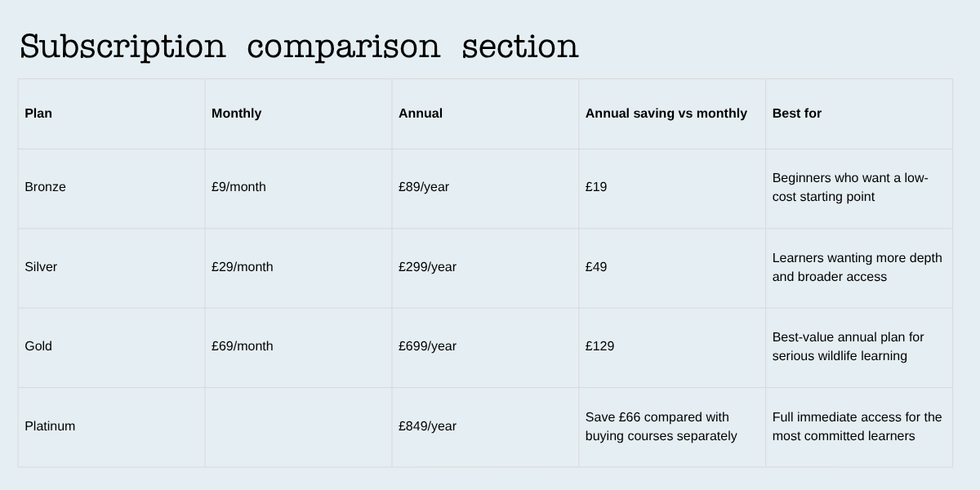Click the 'Annual' column header

421,114
